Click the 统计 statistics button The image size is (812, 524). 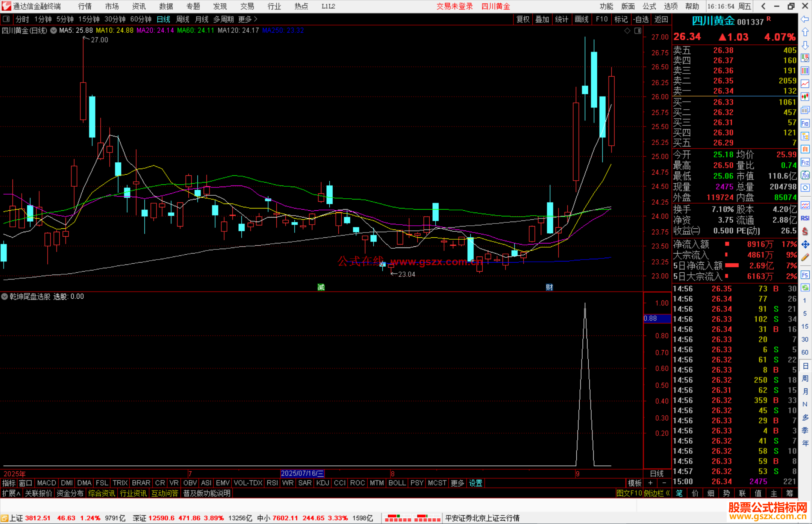(562, 19)
